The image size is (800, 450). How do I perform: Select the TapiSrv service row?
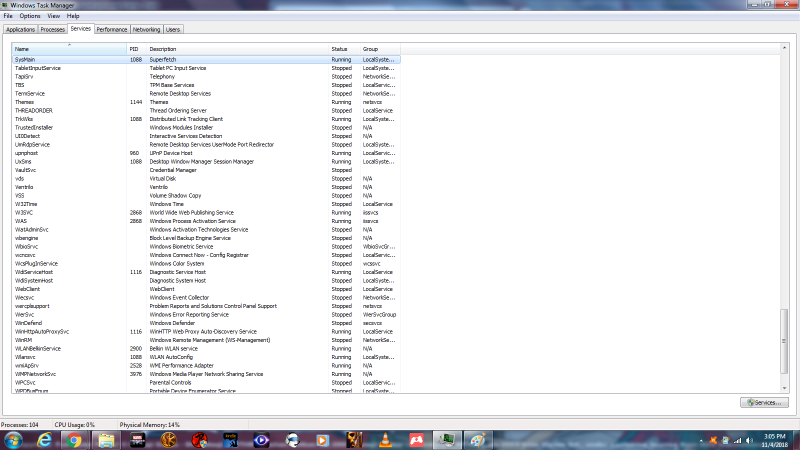point(206,77)
